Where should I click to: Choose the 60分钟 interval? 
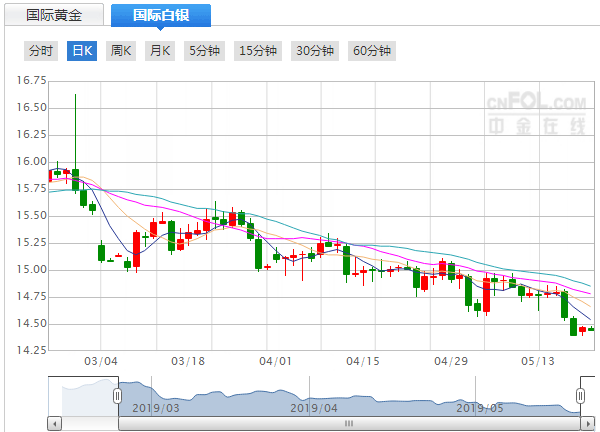[373, 51]
